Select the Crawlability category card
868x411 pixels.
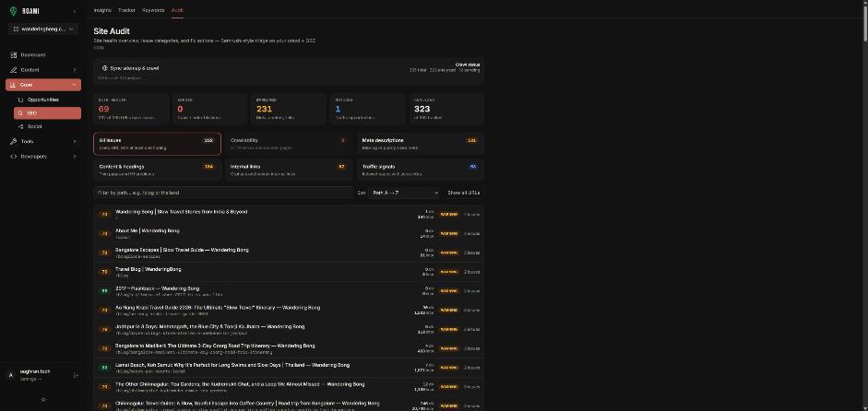point(289,144)
